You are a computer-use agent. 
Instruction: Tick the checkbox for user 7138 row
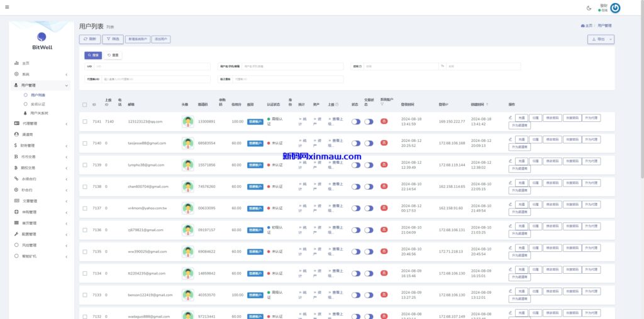tap(85, 187)
